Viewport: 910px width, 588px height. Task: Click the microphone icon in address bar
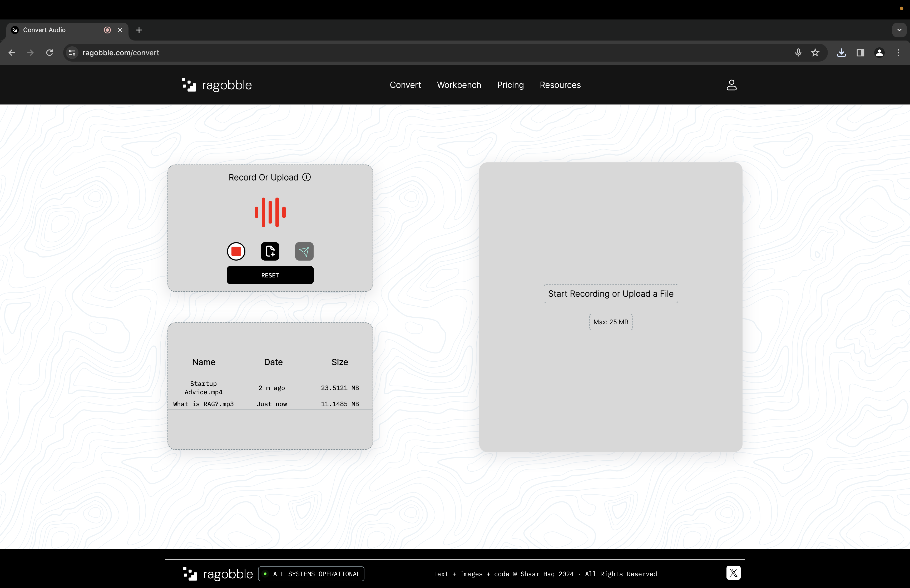click(x=798, y=53)
